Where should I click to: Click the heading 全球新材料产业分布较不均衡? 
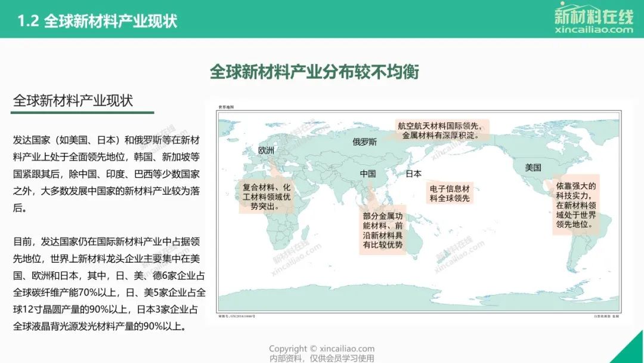tap(314, 72)
